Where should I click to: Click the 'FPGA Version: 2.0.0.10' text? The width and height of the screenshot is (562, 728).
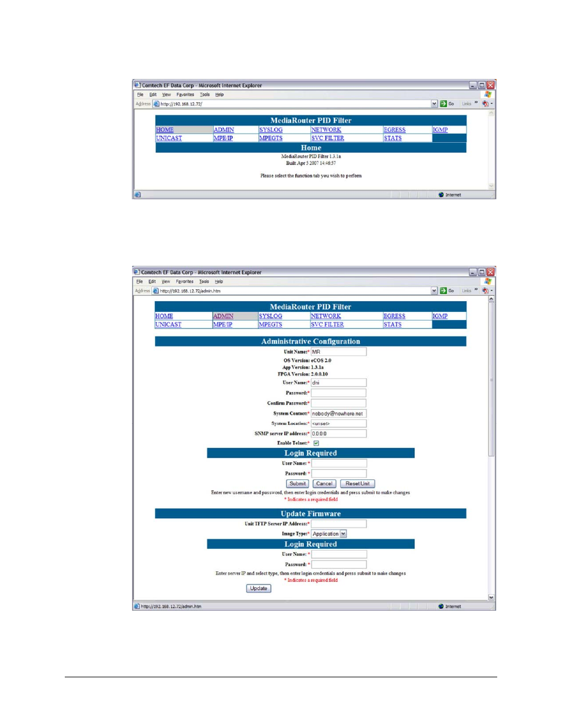[303, 374]
